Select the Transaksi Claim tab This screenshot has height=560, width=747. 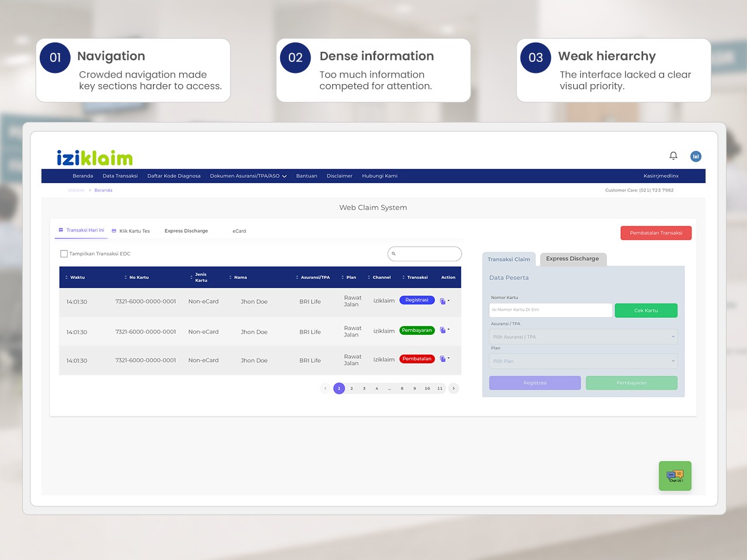coord(509,259)
